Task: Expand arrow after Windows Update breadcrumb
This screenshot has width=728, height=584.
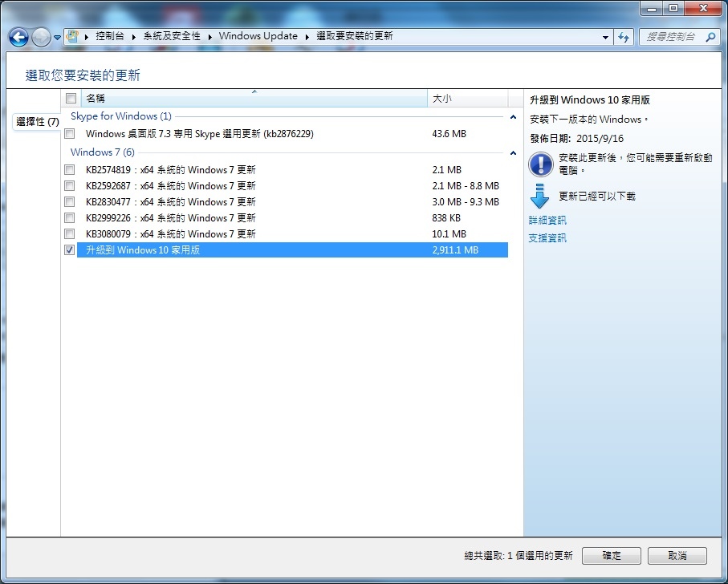Action: 307,37
